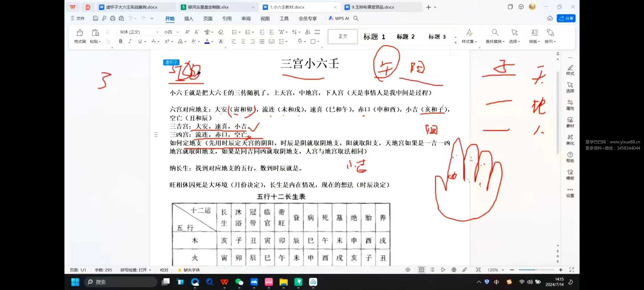Open the 插入 Insert ribbon tab
The image size is (644, 290).
189,18
